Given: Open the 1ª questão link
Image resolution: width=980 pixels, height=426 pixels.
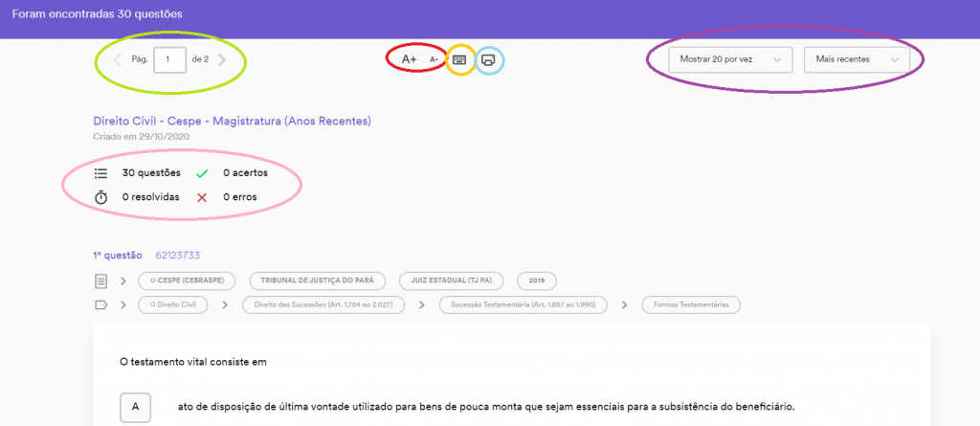Looking at the screenshot, I should coord(118,256).
